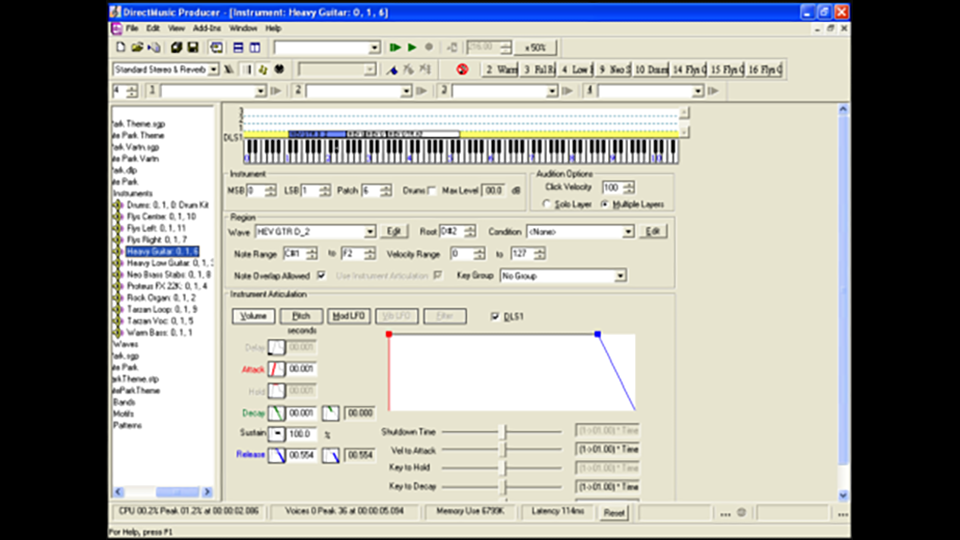Click the blue Release curve icon beside first 00.554
960x540 pixels.
pos(277,455)
